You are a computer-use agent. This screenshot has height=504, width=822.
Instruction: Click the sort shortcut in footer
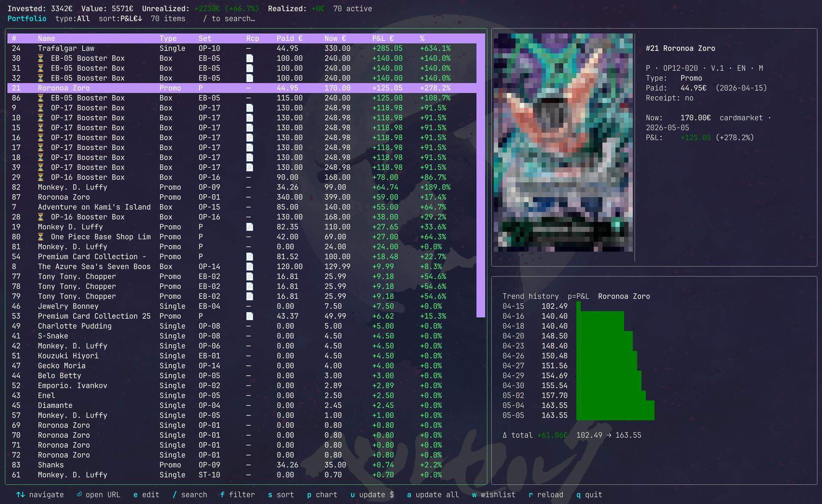tap(281, 495)
